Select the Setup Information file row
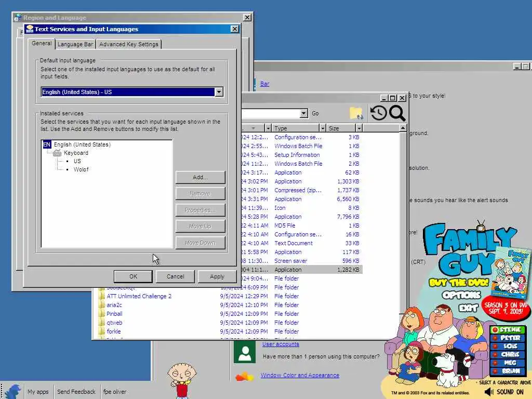The image size is (532, 399). 301,155
